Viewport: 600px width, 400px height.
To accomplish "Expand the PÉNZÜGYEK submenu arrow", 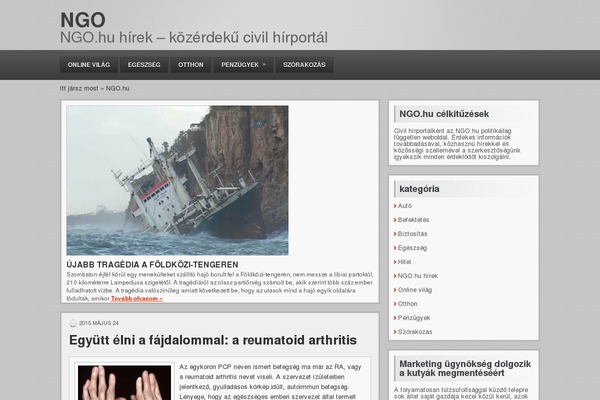I will click(x=264, y=65).
